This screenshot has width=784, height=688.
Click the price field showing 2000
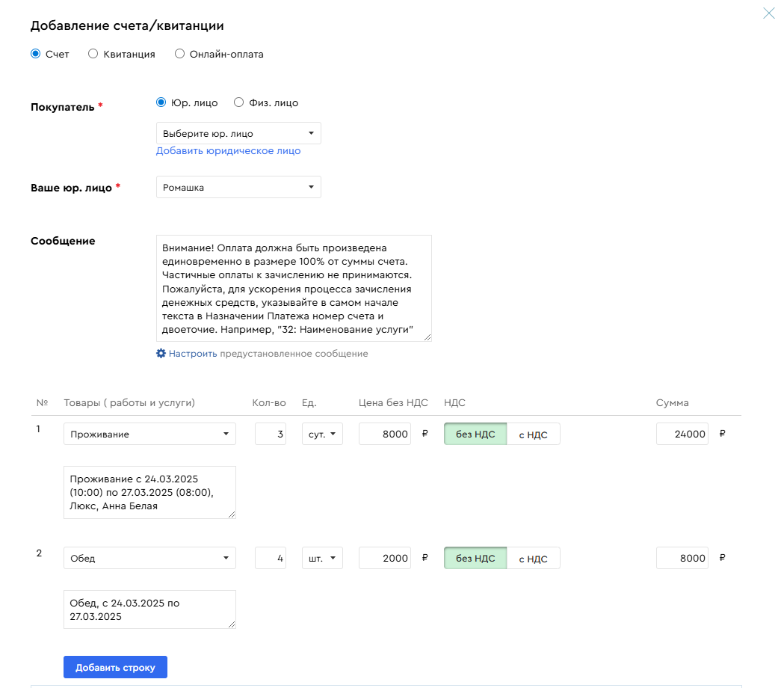(x=384, y=558)
